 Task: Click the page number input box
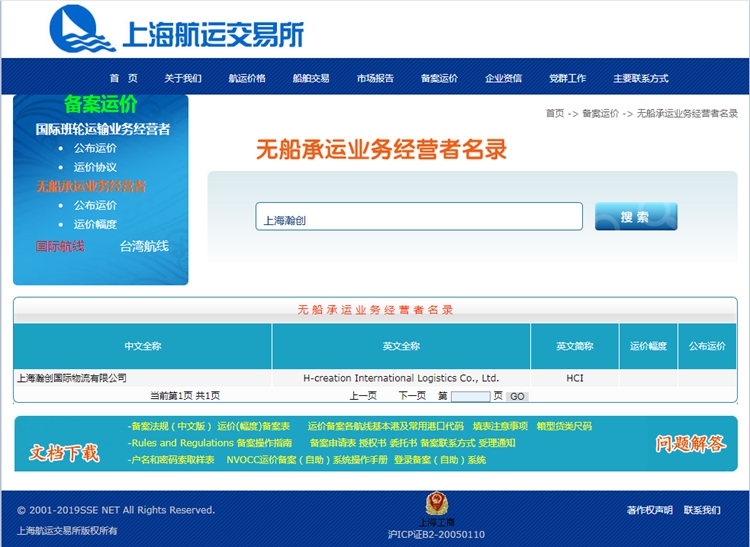point(470,396)
